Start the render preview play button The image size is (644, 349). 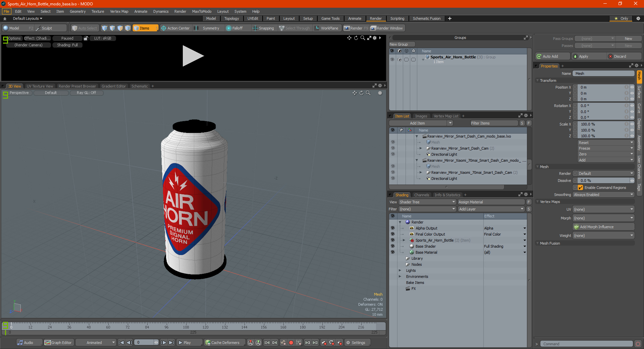193,56
